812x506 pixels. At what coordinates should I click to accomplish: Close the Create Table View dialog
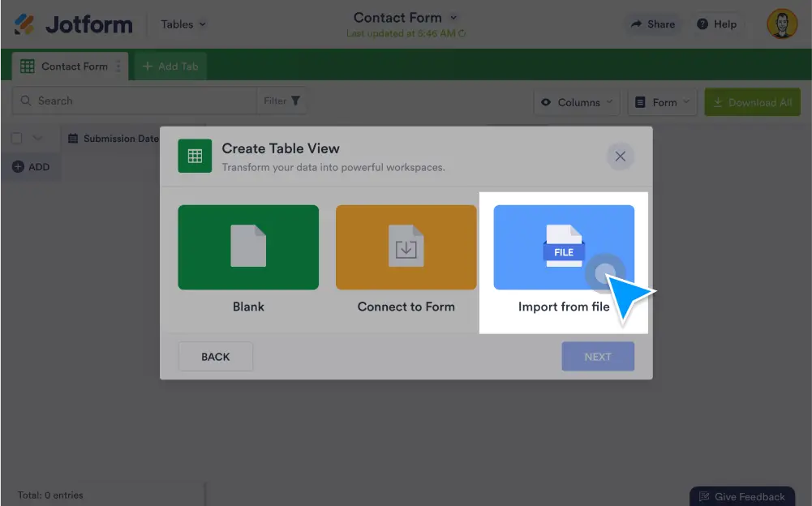point(620,157)
